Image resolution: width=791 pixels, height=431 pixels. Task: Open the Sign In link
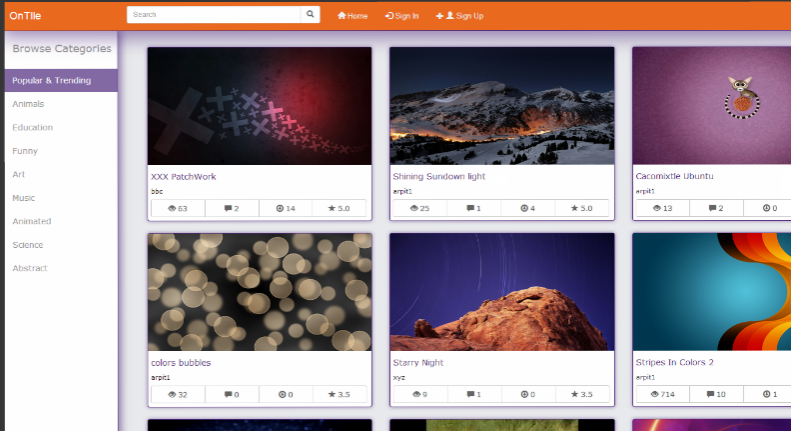pyautogui.click(x=402, y=16)
